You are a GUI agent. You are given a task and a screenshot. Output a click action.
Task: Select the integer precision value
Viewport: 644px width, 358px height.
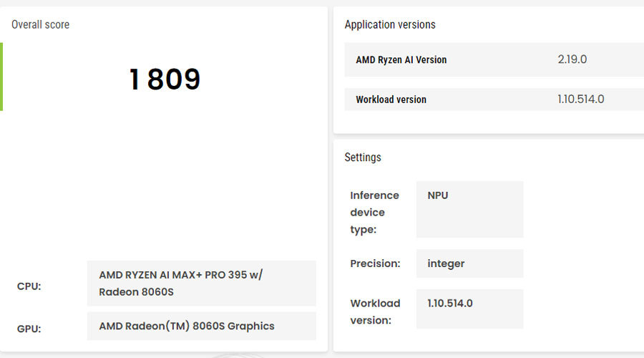pyautogui.click(x=446, y=263)
